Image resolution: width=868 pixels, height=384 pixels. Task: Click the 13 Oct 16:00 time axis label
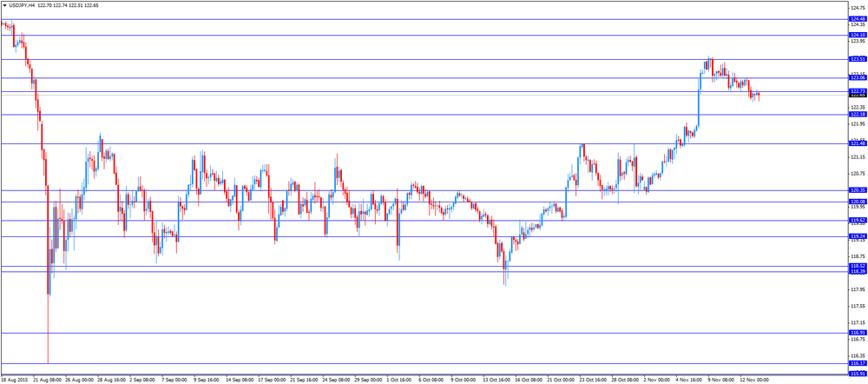tap(497, 381)
